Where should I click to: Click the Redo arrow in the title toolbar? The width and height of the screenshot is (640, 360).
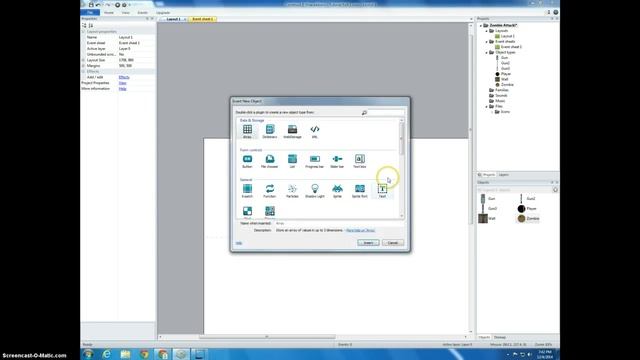coord(108,5)
